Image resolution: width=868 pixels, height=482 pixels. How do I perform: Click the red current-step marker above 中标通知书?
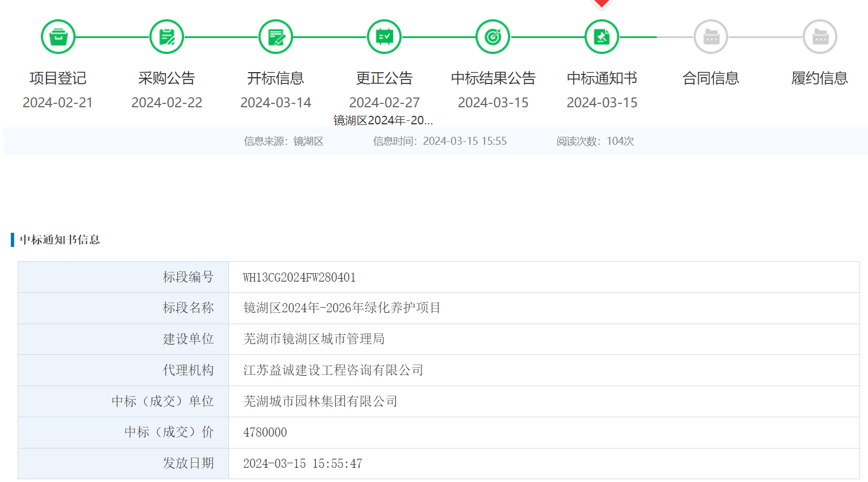(x=602, y=4)
